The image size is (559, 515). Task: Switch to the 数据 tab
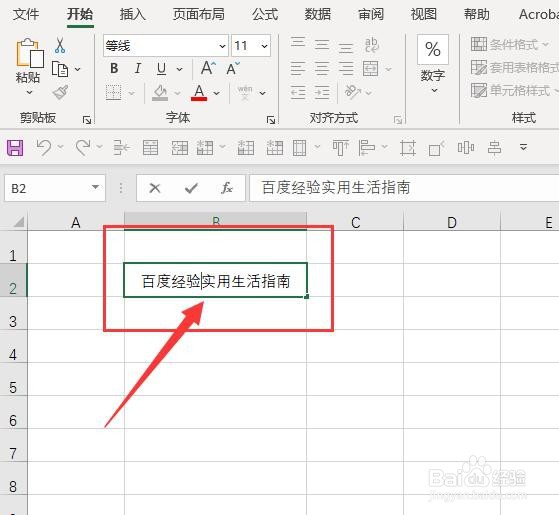[318, 14]
